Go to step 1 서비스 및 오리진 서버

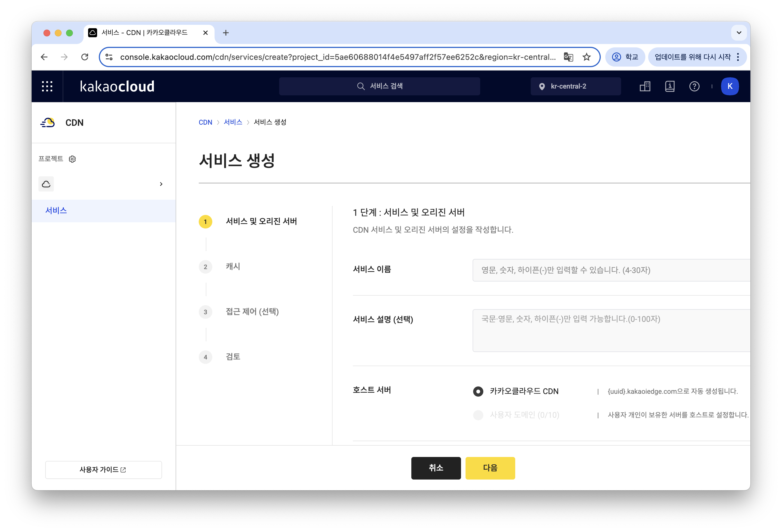point(248,222)
